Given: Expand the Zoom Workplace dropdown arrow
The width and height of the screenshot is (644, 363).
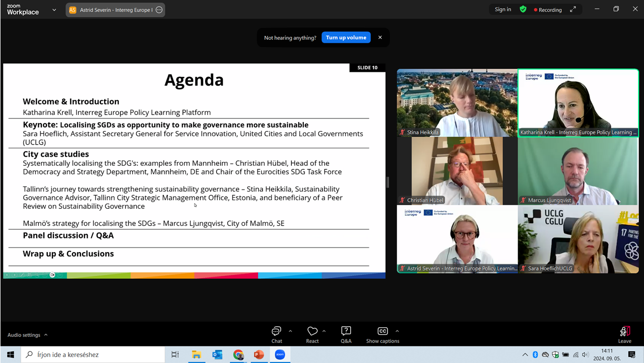Looking at the screenshot, I should tap(54, 10).
